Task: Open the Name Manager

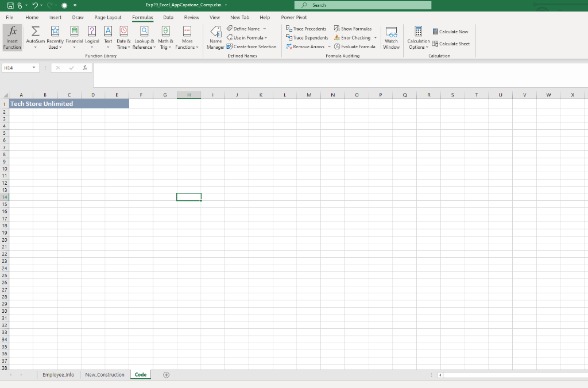Action: coord(215,36)
